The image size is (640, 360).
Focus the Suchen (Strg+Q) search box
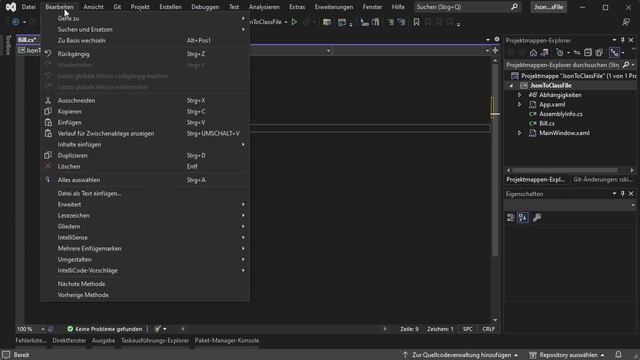(x=467, y=7)
